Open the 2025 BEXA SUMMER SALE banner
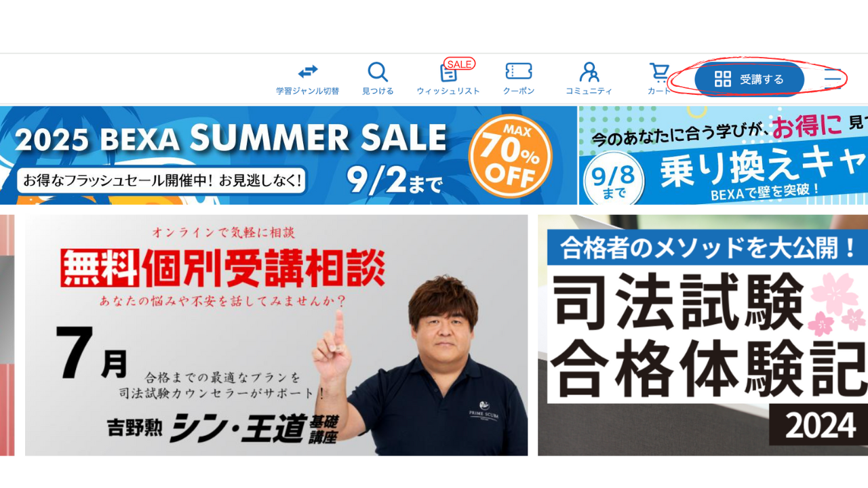This screenshot has height=488, width=868. pos(288,155)
